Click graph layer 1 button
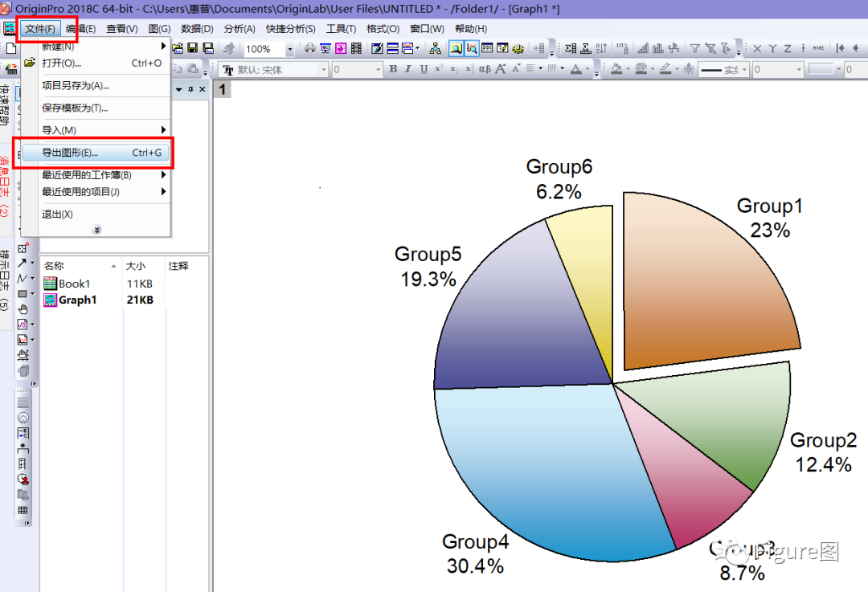This screenshot has height=592, width=868. tap(222, 89)
